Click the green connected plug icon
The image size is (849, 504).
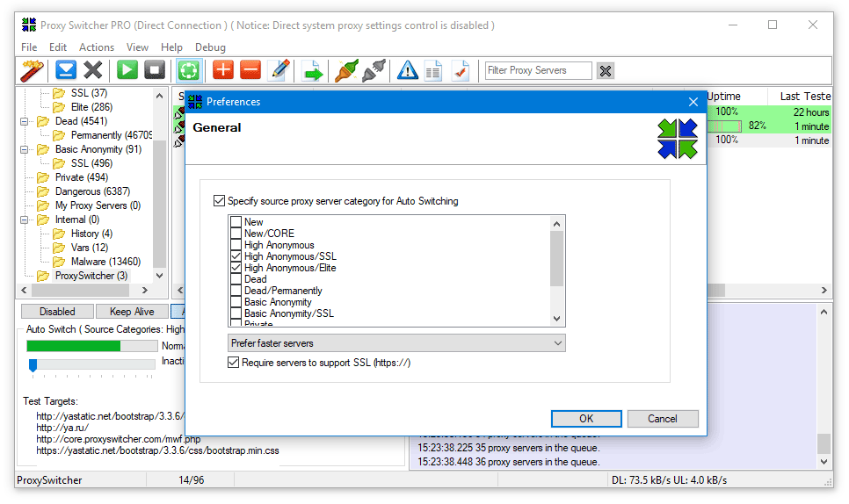tap(346, 71)
